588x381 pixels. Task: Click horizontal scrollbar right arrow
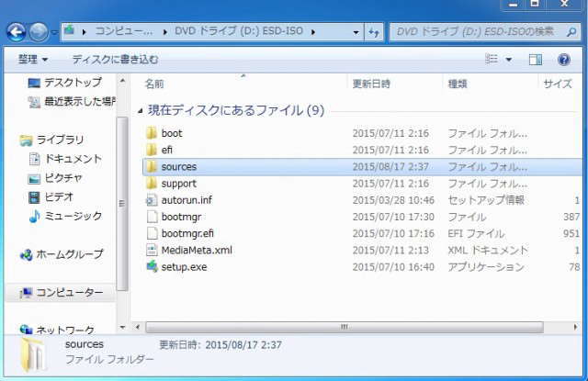click(x=576, y=327)
